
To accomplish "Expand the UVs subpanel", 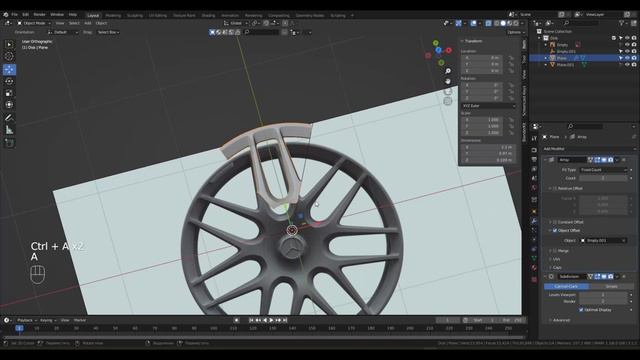I will 556,259.
